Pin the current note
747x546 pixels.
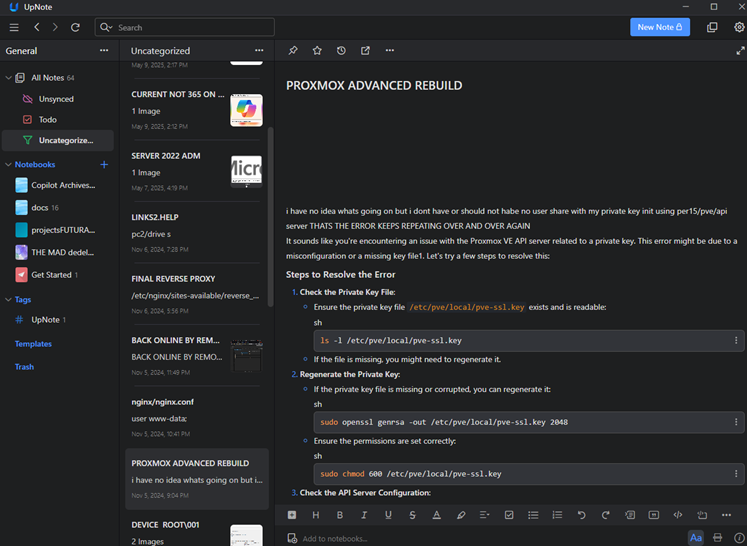(293, 50)
